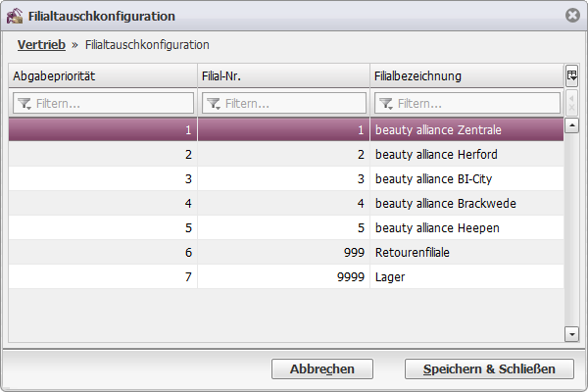Sort by the Filial-Nr. column header

pos(283,76)
